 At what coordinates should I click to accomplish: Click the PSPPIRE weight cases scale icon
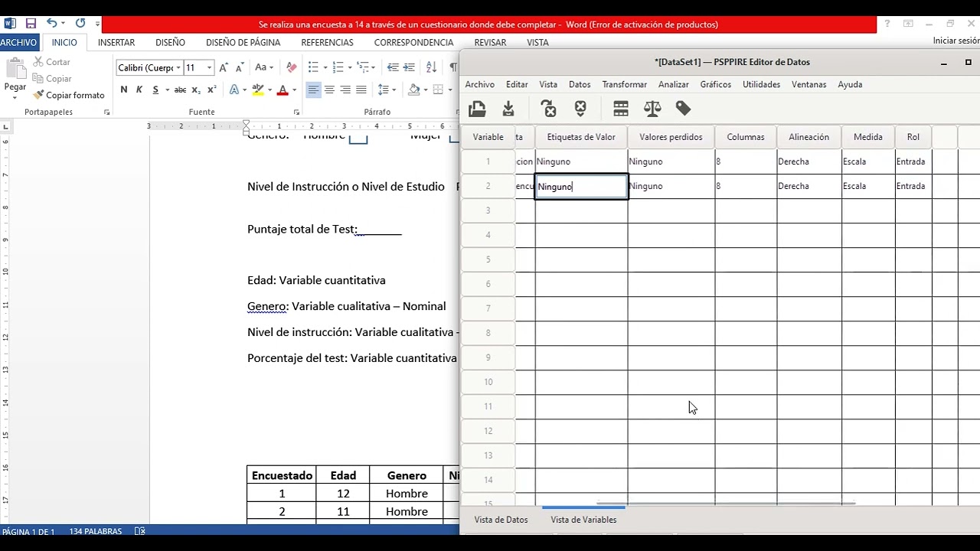point(652,109)
